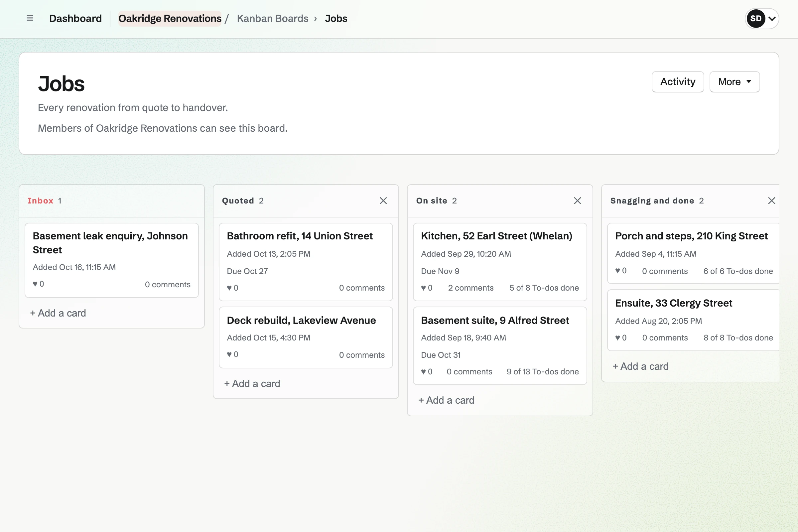Click 'Due Nov 9' on Kitchen card
The width and height of the screenshot is (798, 532).
[440, 271]
